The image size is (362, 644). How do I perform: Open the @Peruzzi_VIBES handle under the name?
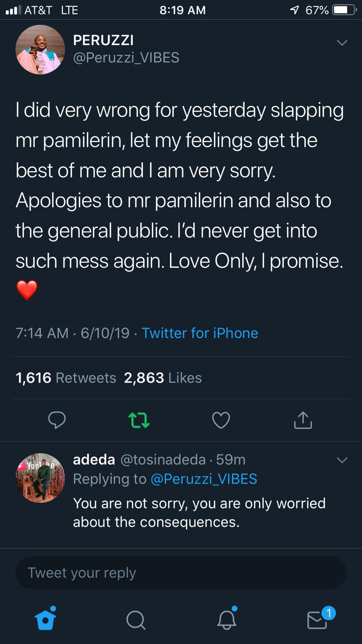[x=126, y=58]
